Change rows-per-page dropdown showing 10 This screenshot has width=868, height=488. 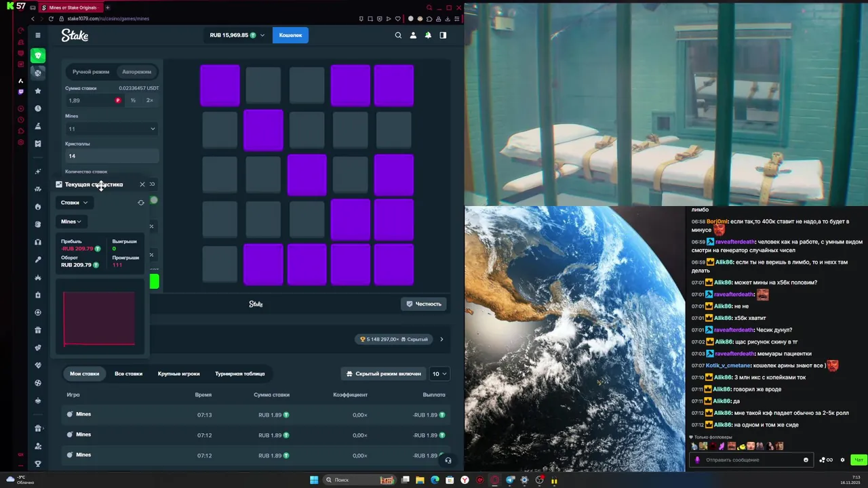(440, 373)
